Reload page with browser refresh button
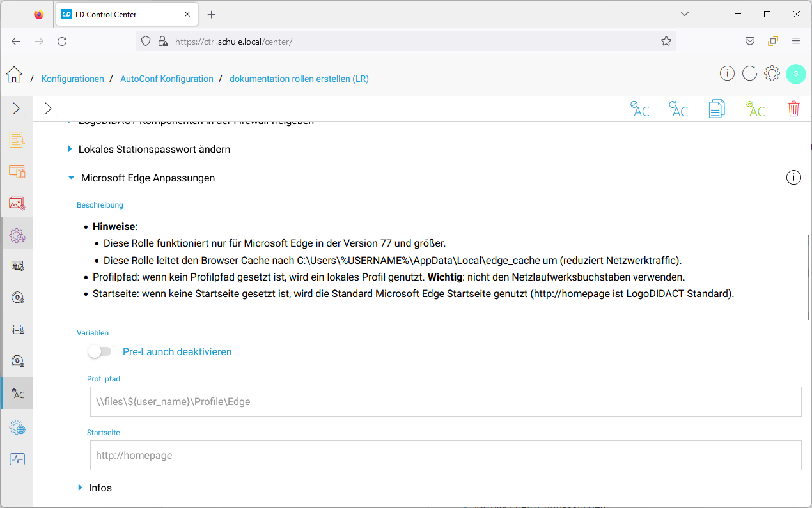This screenshot has height=508, width=812. (x=62, y=41)
